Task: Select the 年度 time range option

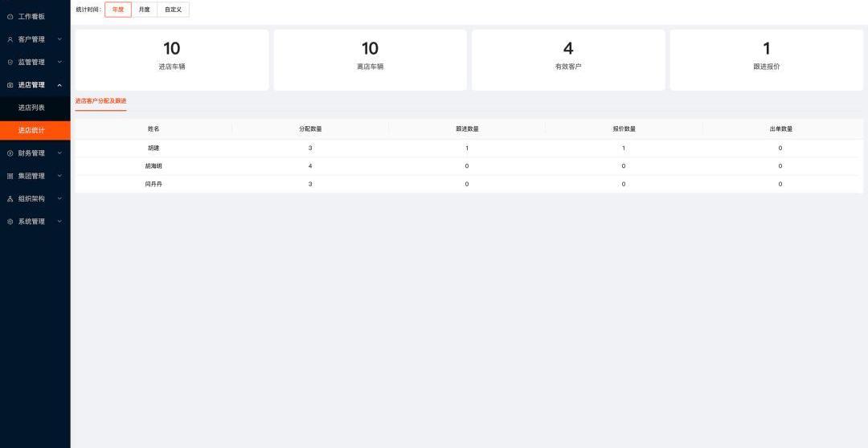Action: pyautogui.click(x=118, y=10)
